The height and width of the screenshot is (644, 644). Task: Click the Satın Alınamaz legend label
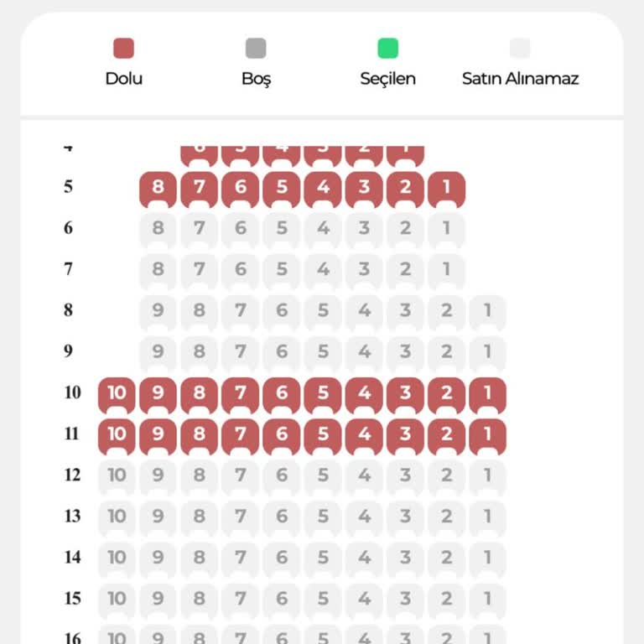point(520,79)
